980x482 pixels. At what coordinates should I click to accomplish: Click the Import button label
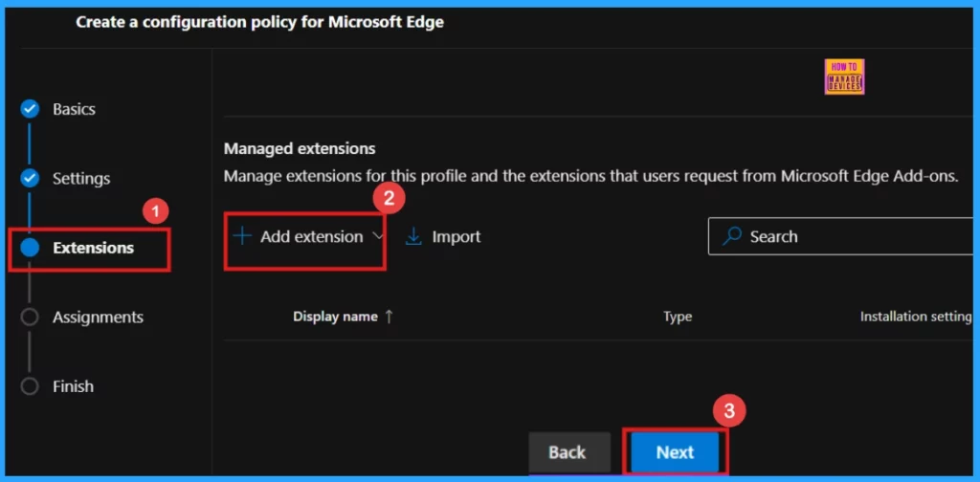(457, 236)
